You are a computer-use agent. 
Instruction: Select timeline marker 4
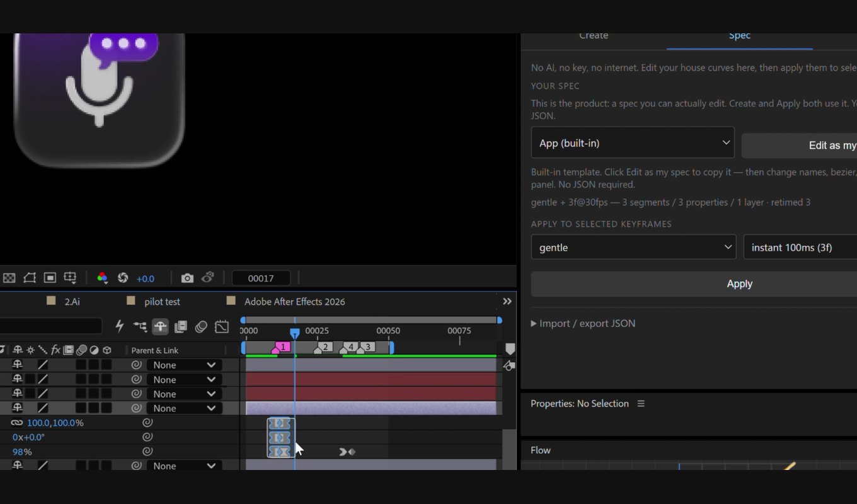click(348, 347)
